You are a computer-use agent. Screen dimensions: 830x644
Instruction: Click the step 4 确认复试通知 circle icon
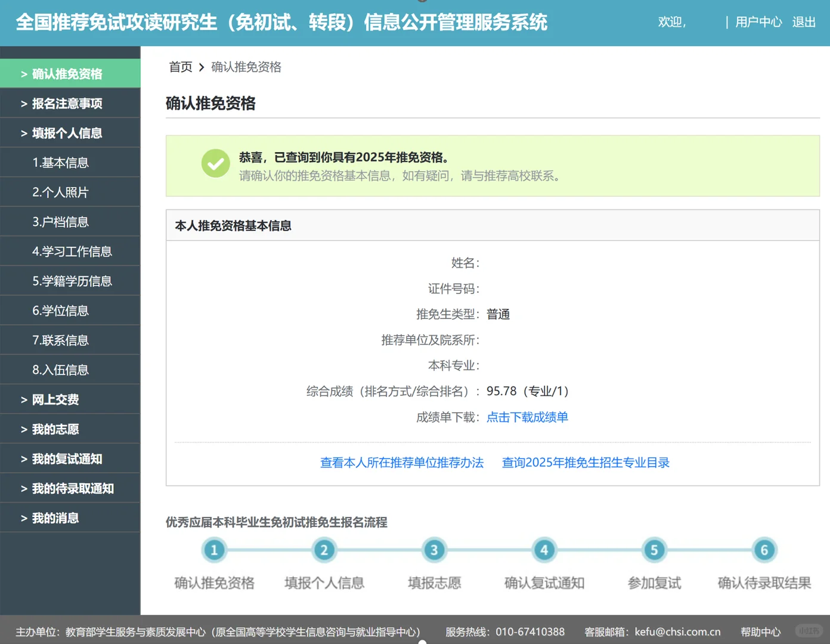coord(544,550)
